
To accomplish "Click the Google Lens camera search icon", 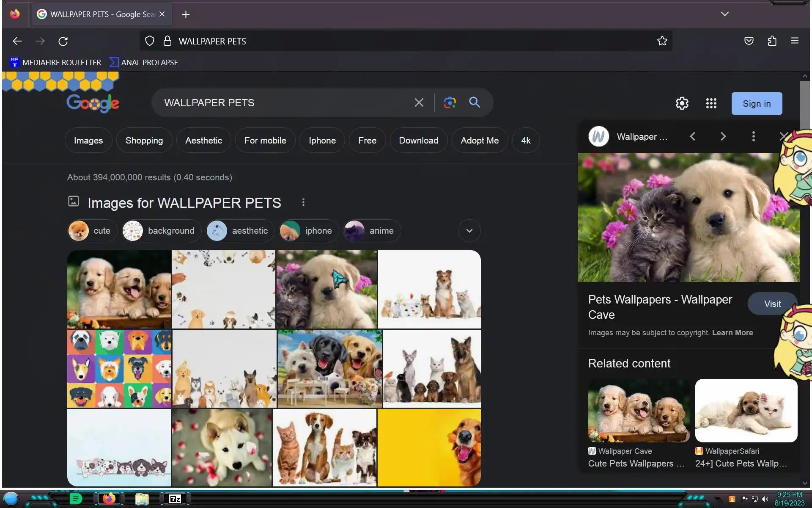I will pos(450,102).
